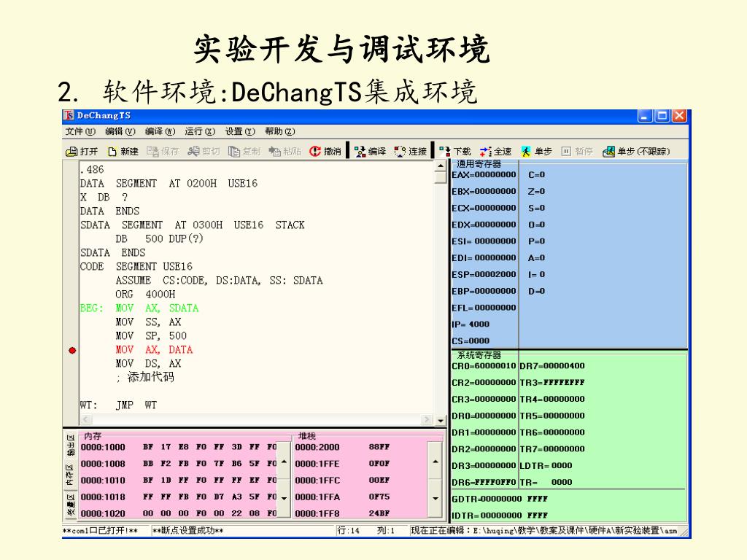Click stack entry 0000:2000
The height and width of the screenshot is (560, 747).
click(343, 447)
